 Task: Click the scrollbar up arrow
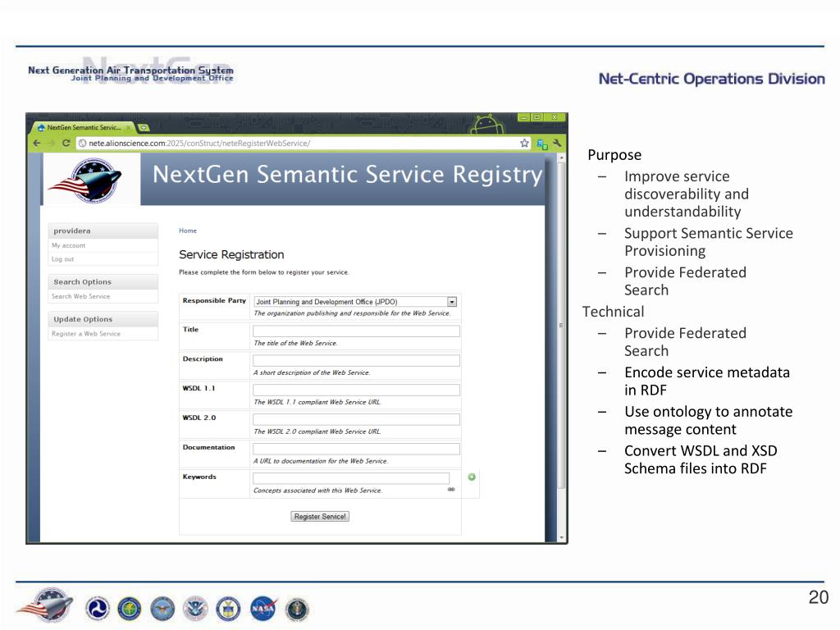[561, 157]
